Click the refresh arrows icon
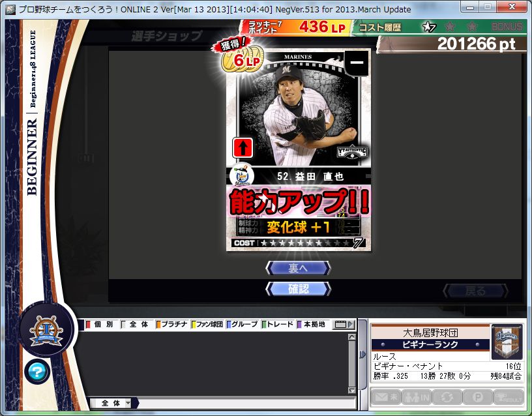 (447, 397)
